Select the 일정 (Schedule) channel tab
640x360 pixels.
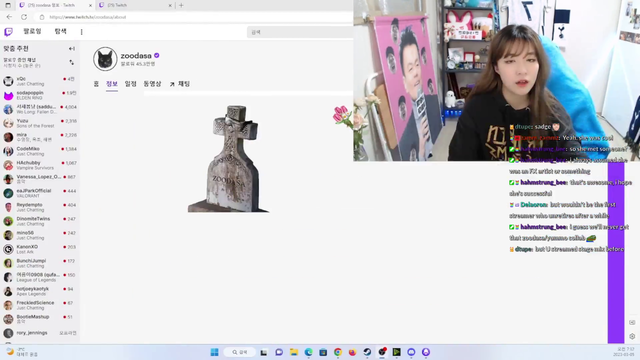tap(131, 84)
